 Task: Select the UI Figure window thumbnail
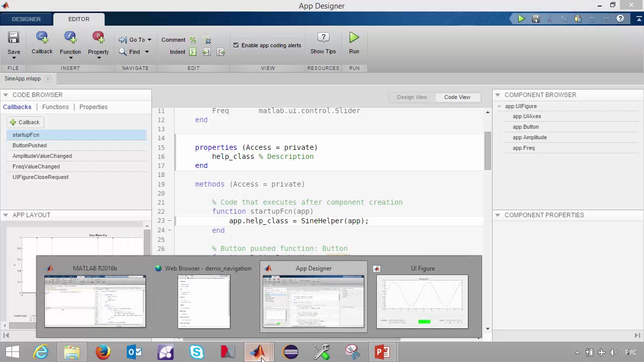(422, 301)
